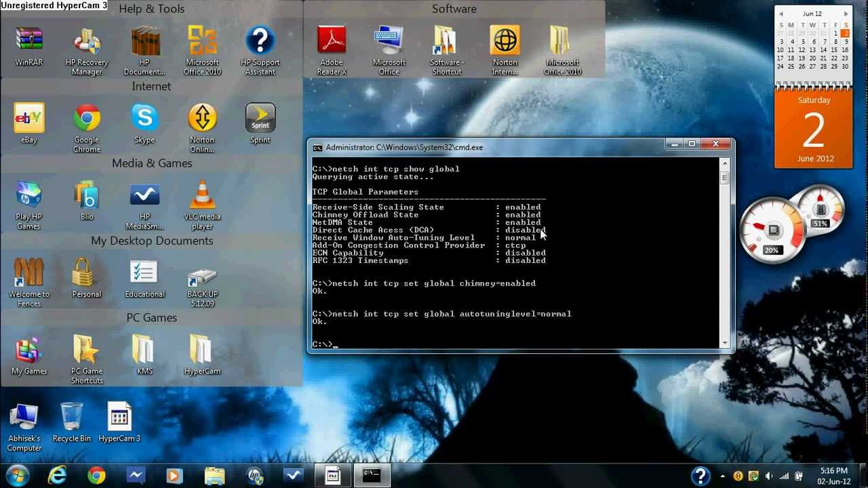Click the cmd window scrollbar up arrow
This screenshot has height=488, width=868.
click(724, 163)
